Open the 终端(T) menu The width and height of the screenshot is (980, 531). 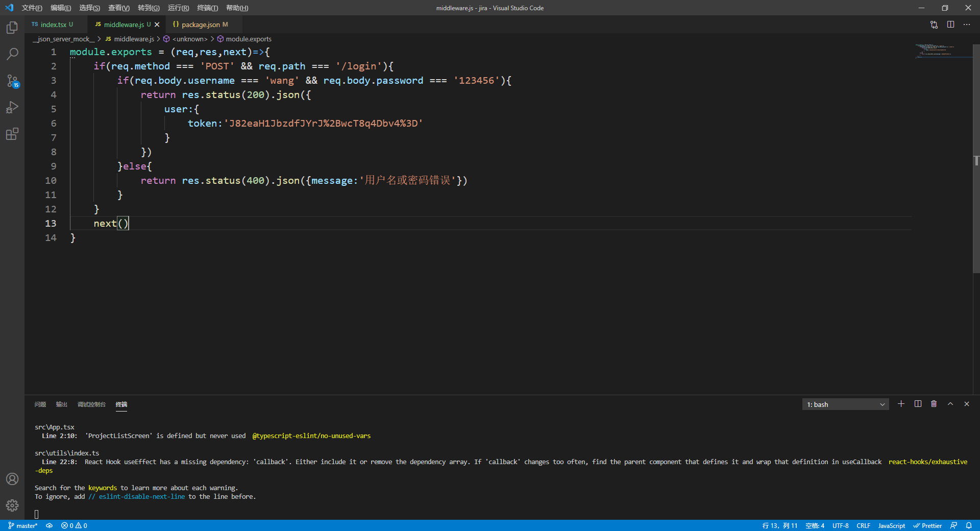[x=208, y=8]
